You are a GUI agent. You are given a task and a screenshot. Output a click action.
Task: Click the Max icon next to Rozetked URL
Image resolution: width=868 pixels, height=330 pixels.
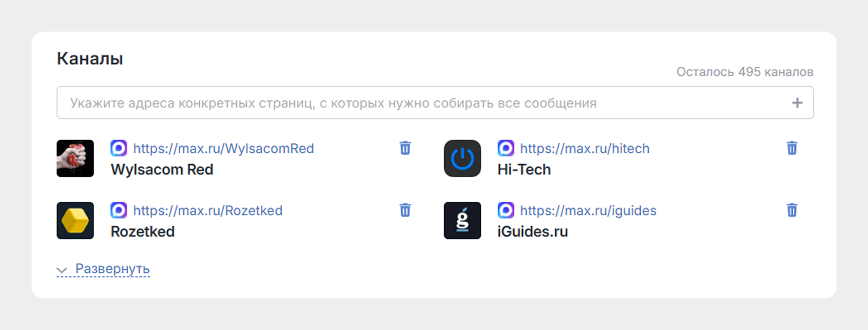click(x=119, y=210)
